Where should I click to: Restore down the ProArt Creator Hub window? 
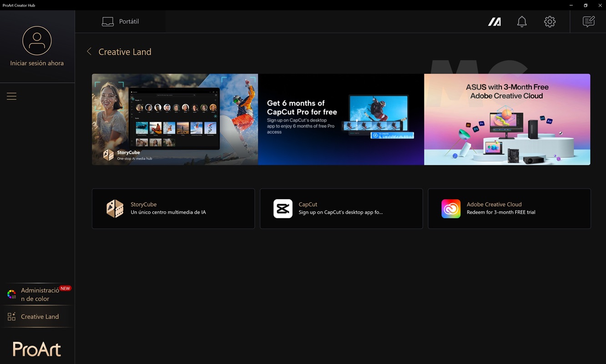(x=586, y=5)
